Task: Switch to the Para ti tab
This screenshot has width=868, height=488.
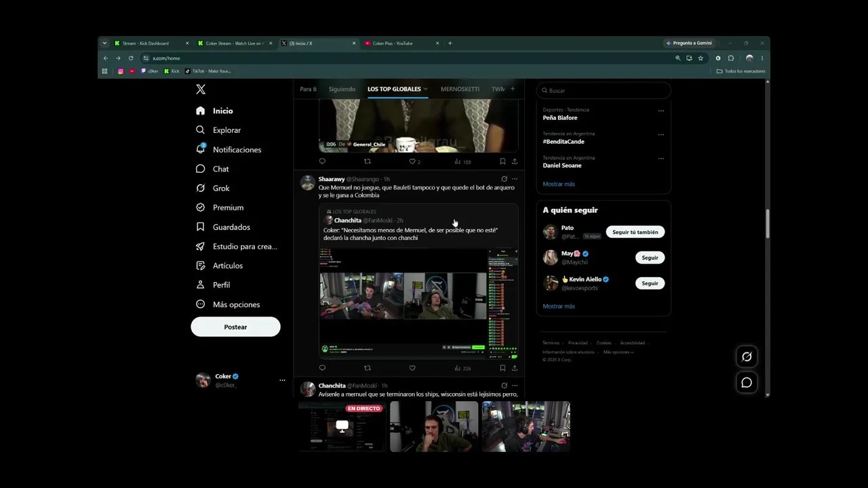Action: coord(308,89)
